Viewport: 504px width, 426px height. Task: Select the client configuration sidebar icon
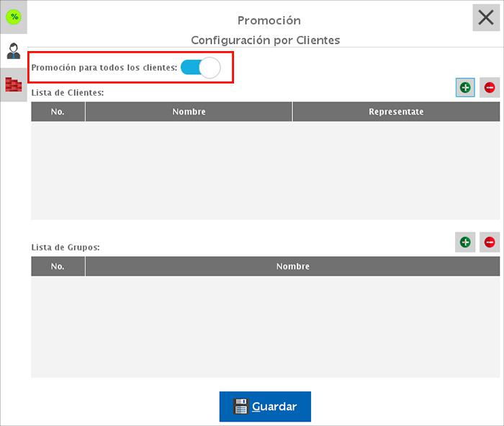pos(14,51)
